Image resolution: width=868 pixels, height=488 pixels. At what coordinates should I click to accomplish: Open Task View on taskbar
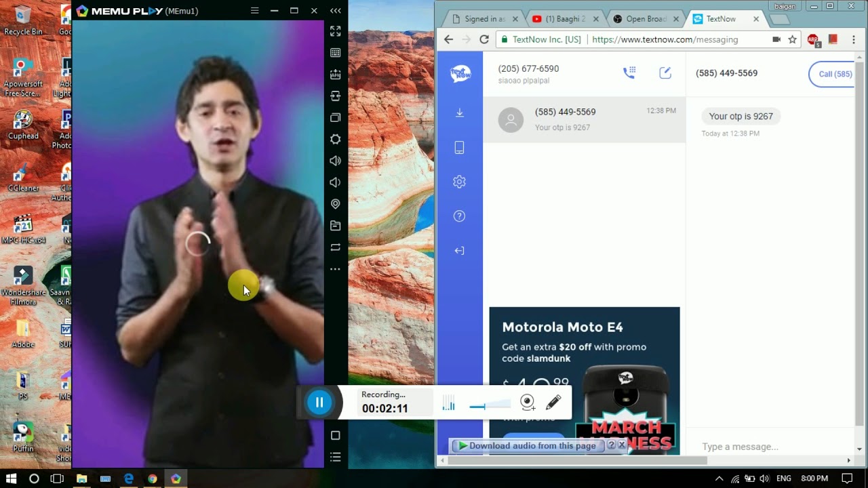[x=57, y=479]
